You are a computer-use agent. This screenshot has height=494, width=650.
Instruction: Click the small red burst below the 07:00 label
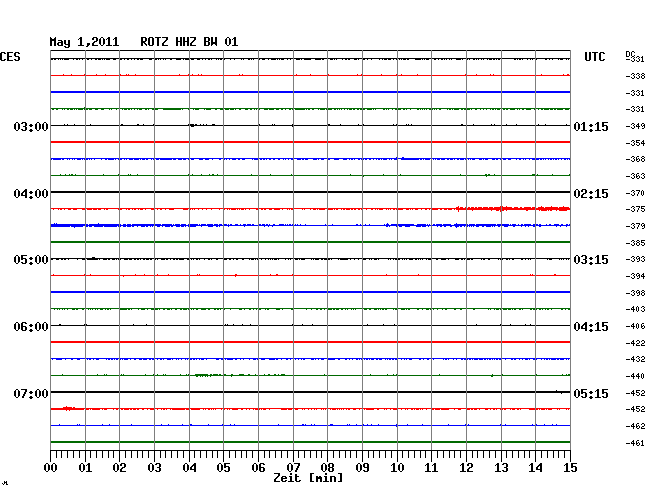(69, 409)
